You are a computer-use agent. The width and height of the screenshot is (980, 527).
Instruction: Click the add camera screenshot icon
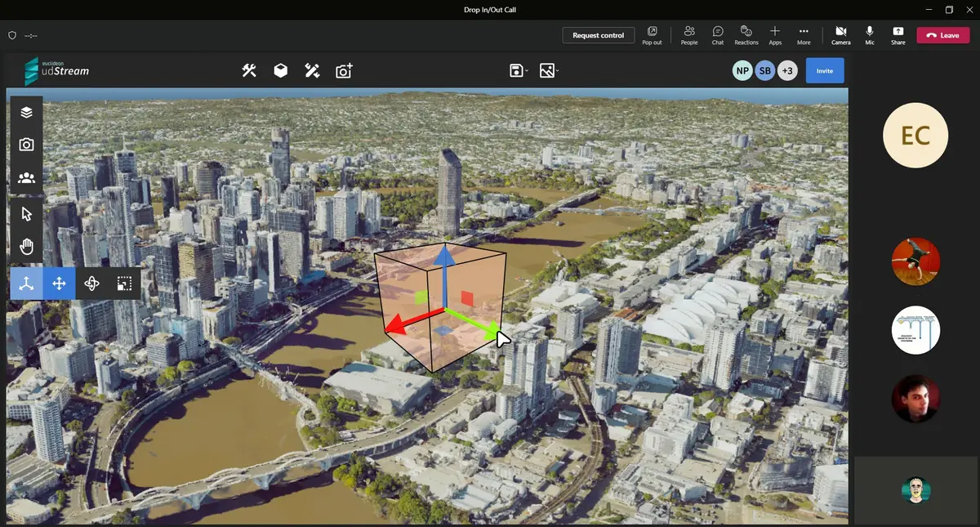[x=344, y=71]
